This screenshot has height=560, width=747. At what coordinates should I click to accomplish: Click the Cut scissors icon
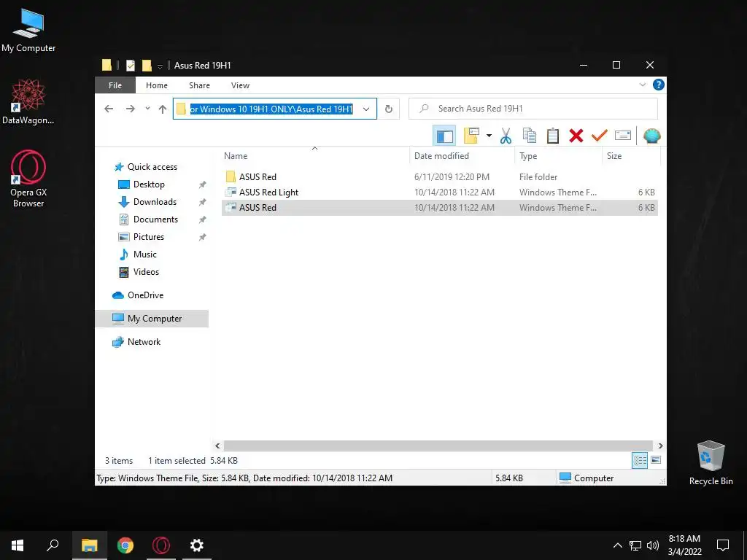pos(506,136)
